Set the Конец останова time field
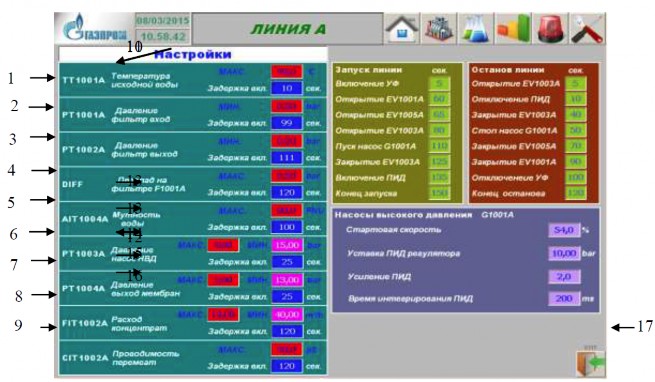Screen dimensions: 655x382 (576, 193)
